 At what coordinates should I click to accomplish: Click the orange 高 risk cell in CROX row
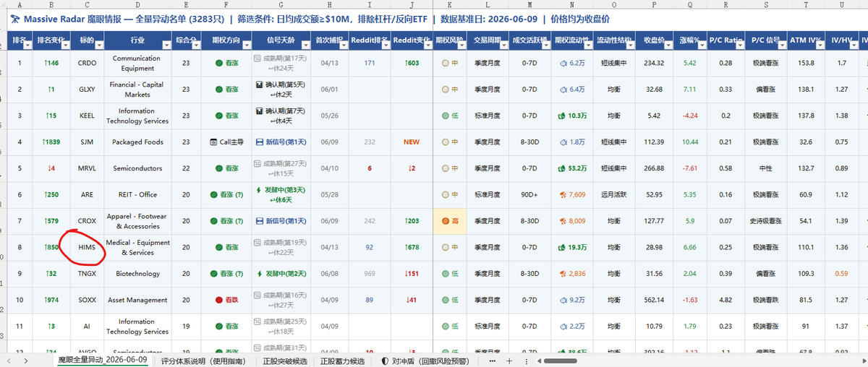pos(450,221)
